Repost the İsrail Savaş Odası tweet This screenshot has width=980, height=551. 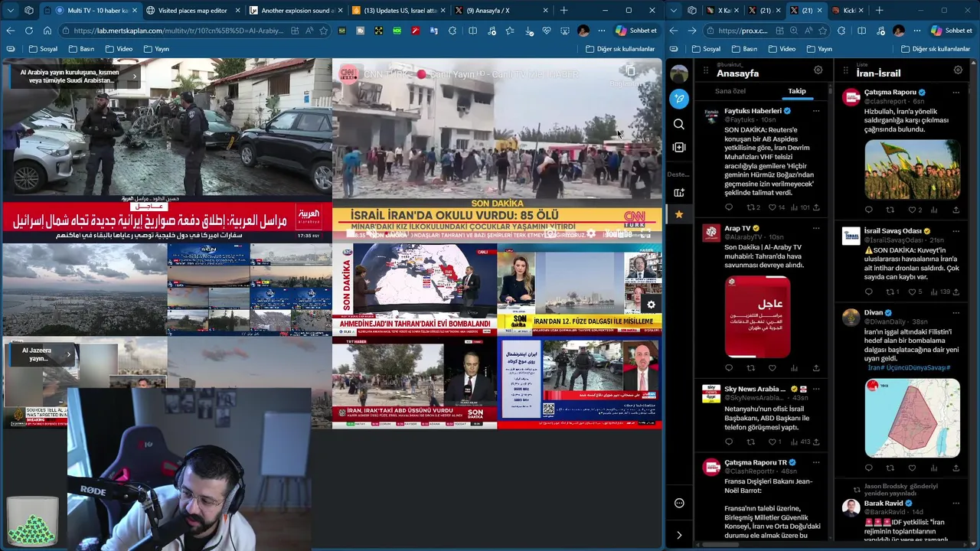(x=890, y=292)
